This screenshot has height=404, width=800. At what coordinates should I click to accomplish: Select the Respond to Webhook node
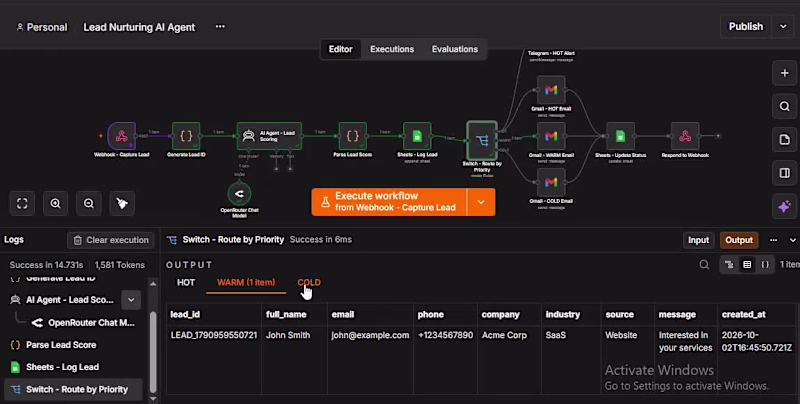(685, 136)
